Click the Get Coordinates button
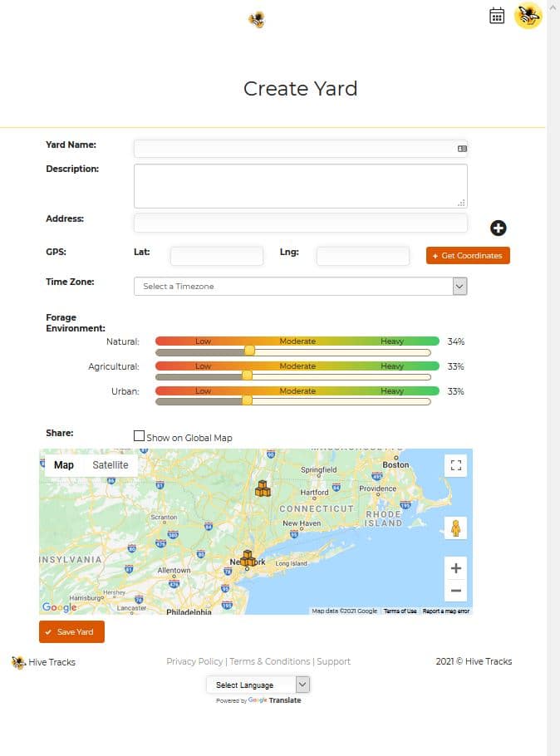 (x=468, y=256)
